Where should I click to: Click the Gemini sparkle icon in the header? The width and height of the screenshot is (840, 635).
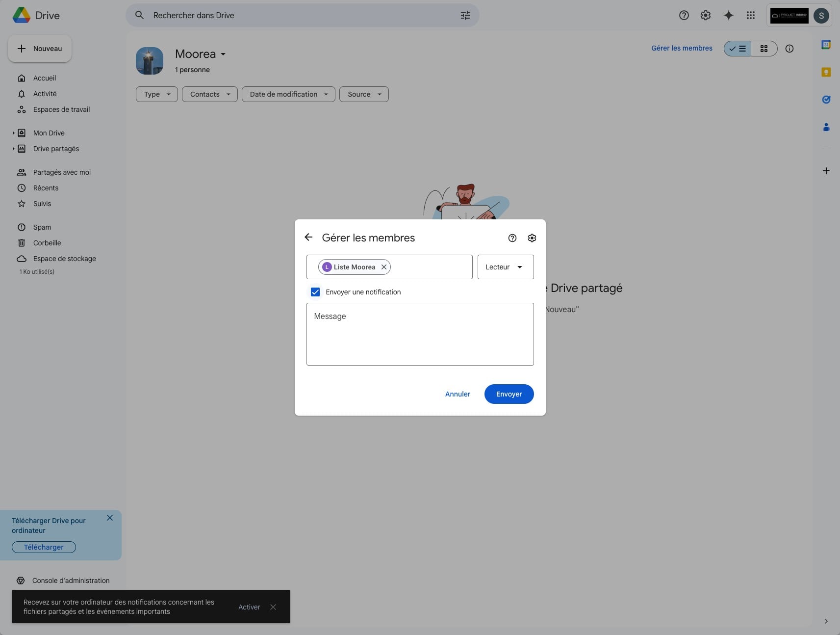[x=728, y=15]
